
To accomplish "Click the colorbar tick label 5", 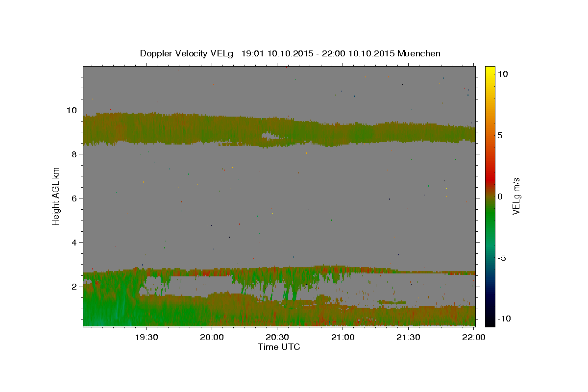I will 500,135.
